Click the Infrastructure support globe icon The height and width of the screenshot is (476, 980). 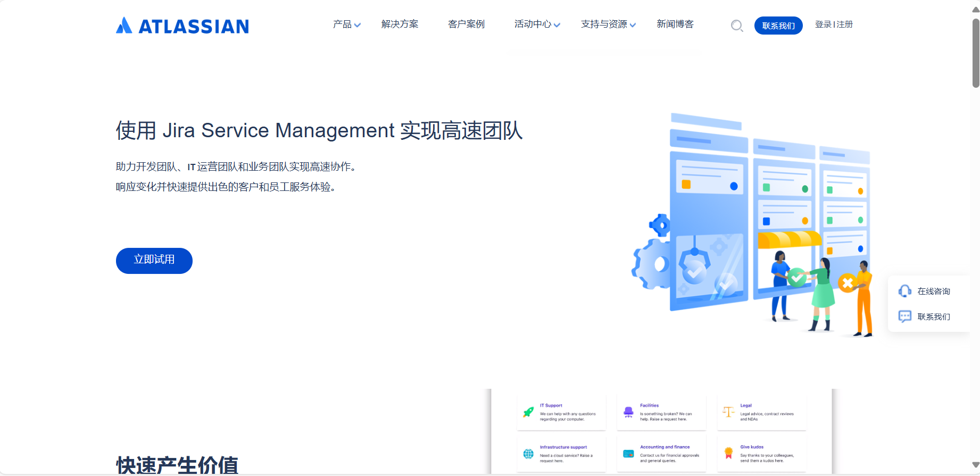click(528, 454)
